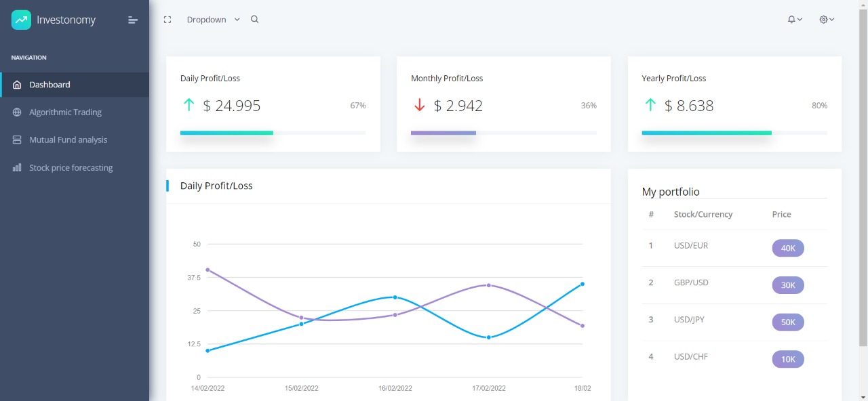Open the Dashboard navigation item

point(75,85)
